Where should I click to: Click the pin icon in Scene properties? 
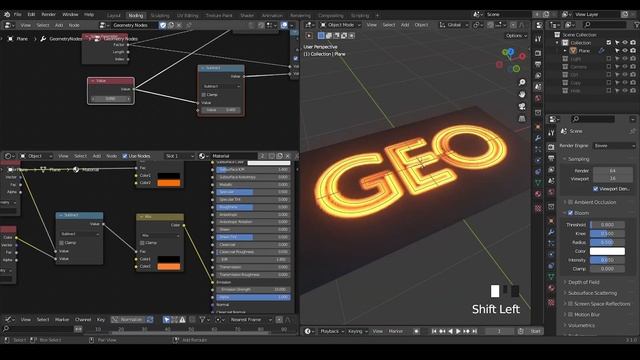[632, 131]
